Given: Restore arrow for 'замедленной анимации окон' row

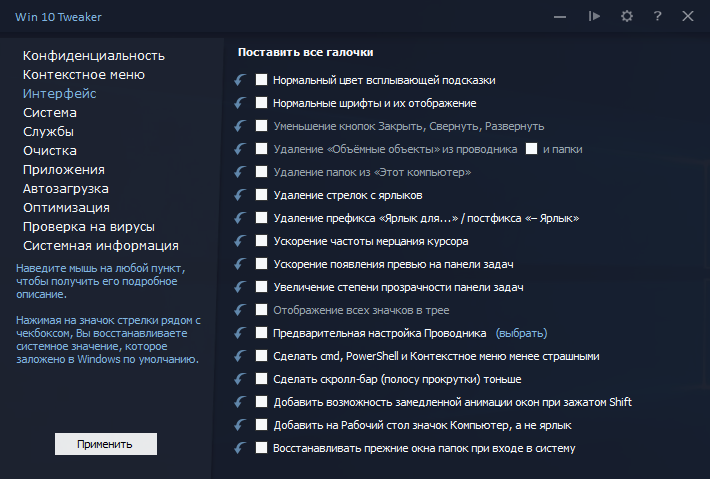Looking at the screenshot, I should (240, 402).
